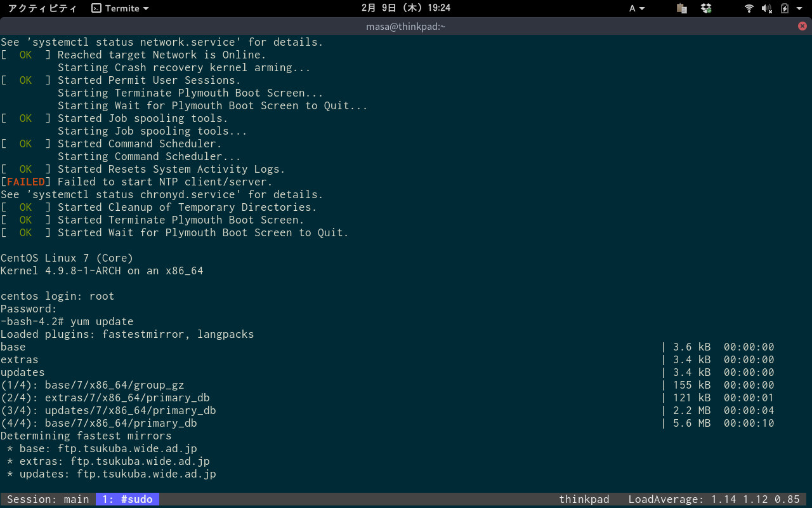Viewport: 812px width, 508px height.
Task: Select the '1: #sudo' tmux window tab
Action: [128, 499]
